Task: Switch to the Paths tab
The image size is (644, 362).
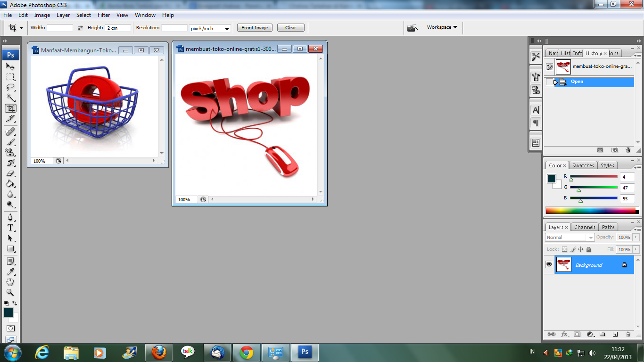Action: pyautogui.click(x=609, y=227)
